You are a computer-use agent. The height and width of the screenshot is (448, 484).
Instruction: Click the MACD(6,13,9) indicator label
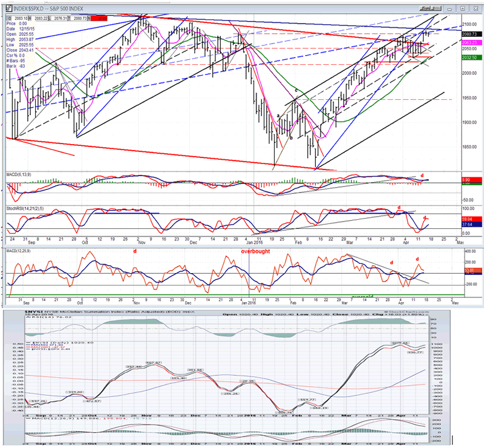coord(19,174)
